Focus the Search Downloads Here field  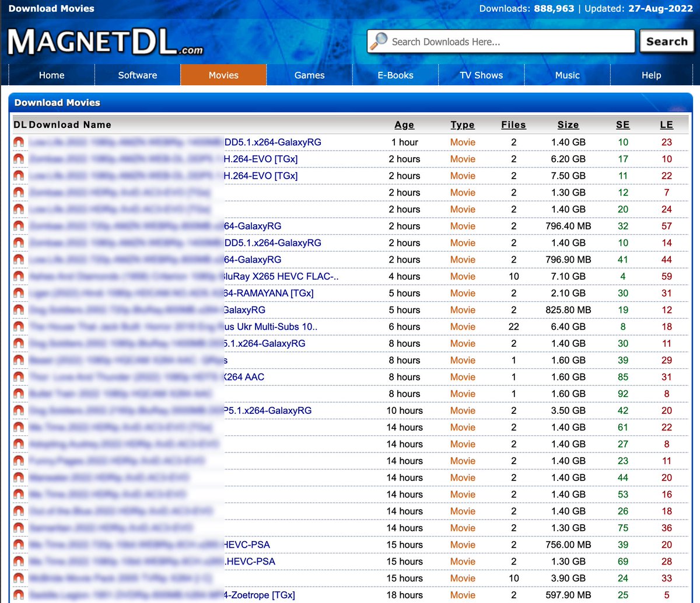(502, 41)
